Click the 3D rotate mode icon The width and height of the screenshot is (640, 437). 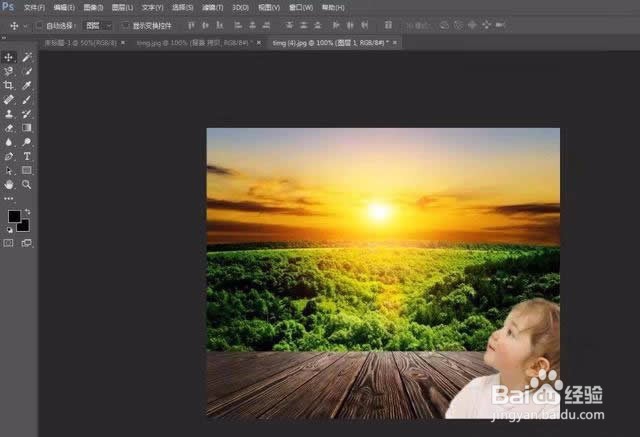[x=444, y=25]
